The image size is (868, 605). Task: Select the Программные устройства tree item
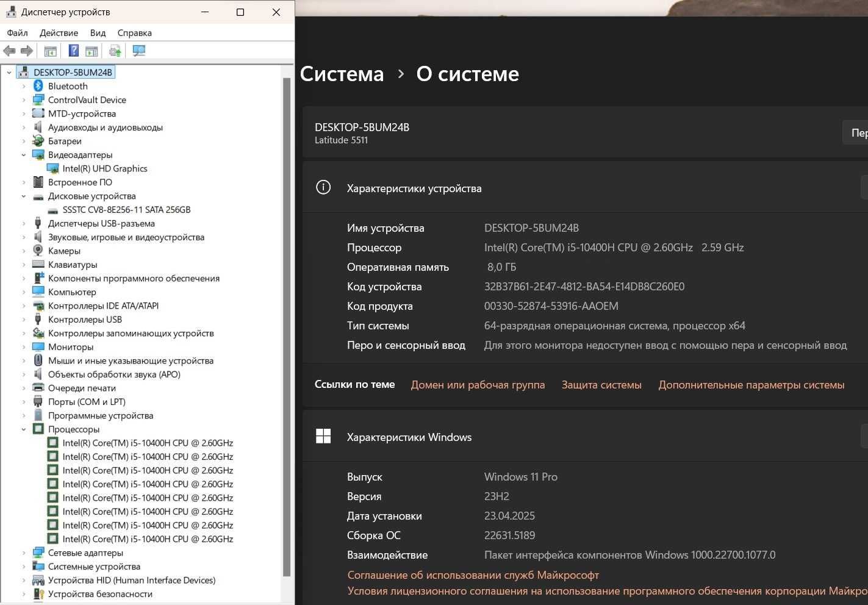coord(101,415)
